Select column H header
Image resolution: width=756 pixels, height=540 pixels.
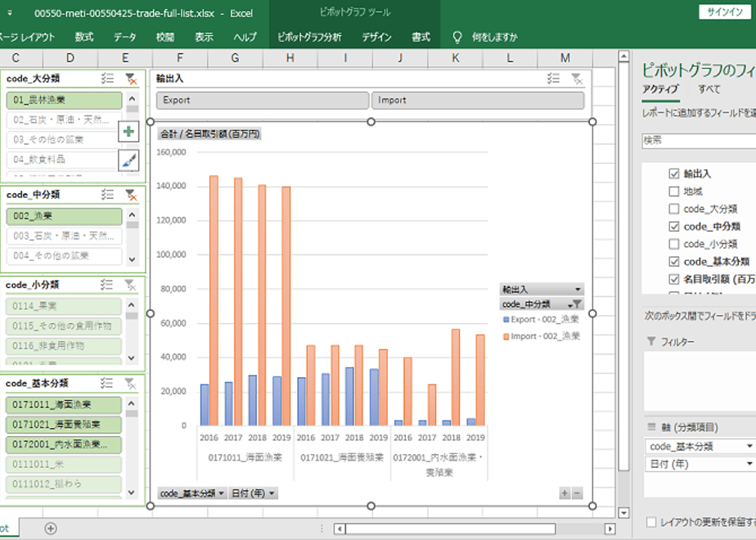[290, 58]
